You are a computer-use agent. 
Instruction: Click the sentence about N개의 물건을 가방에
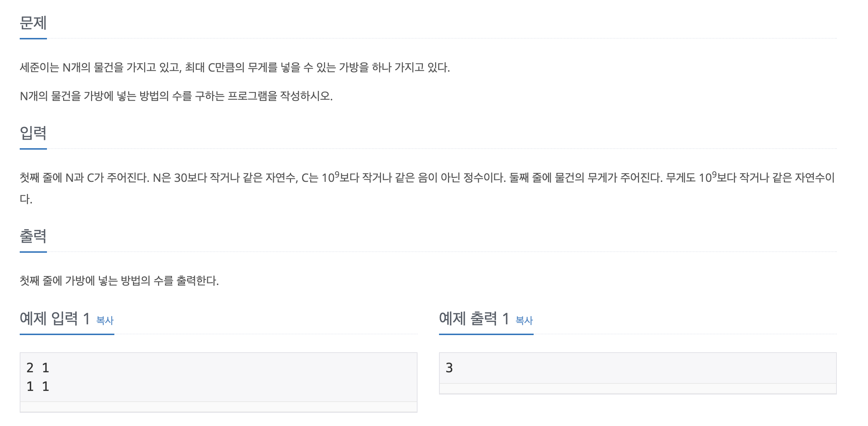pyautogui.click(x=176, y=96)
